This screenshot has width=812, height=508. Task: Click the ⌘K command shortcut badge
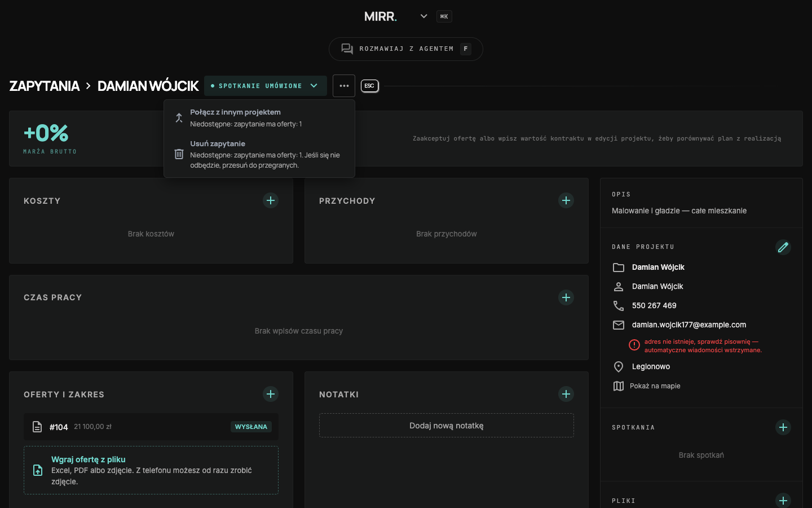(x=444, y=16)
